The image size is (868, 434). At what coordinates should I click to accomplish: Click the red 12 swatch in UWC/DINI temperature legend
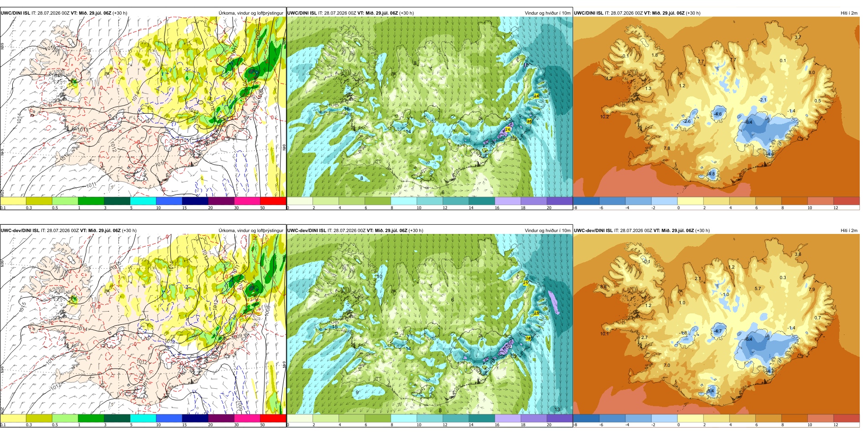tap(847, 201)
